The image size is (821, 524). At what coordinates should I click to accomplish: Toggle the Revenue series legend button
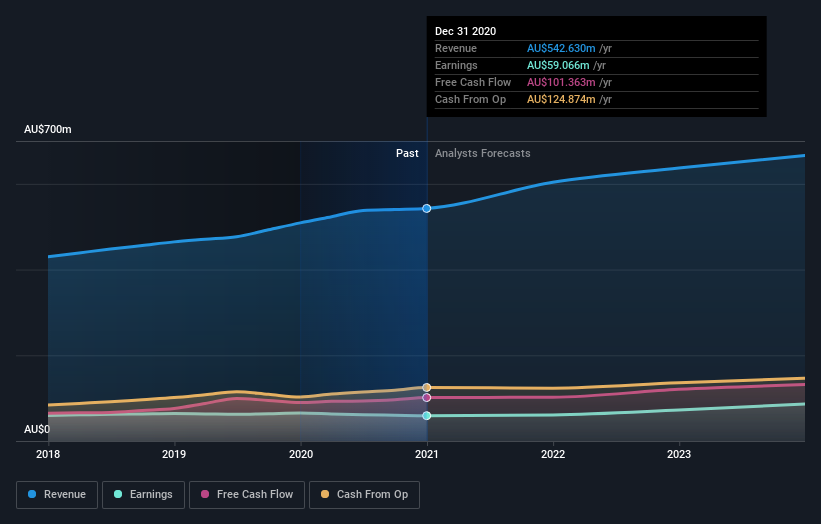click(57, 495)
